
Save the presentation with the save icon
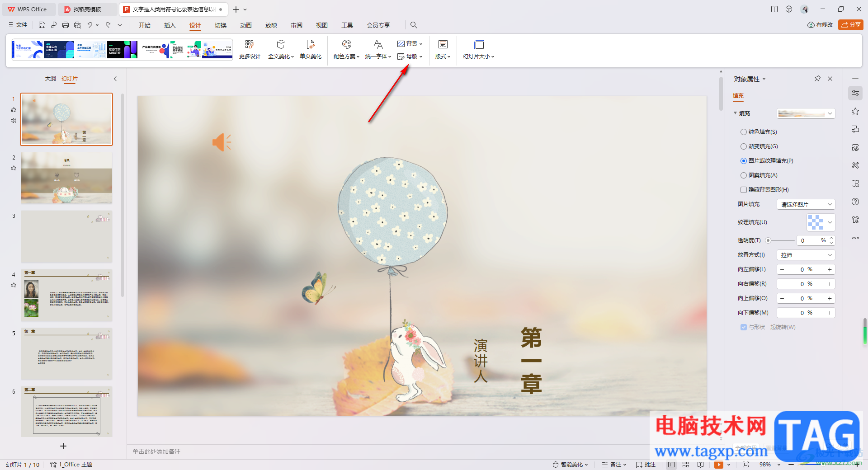pos(42,25)
